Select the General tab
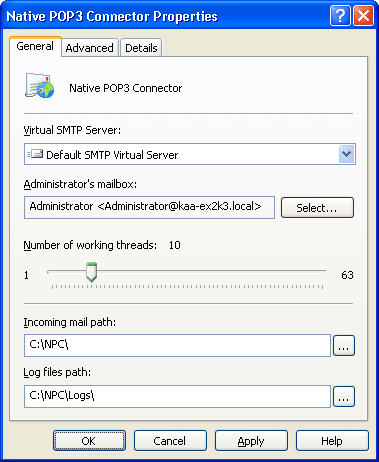 click(35, 46)
